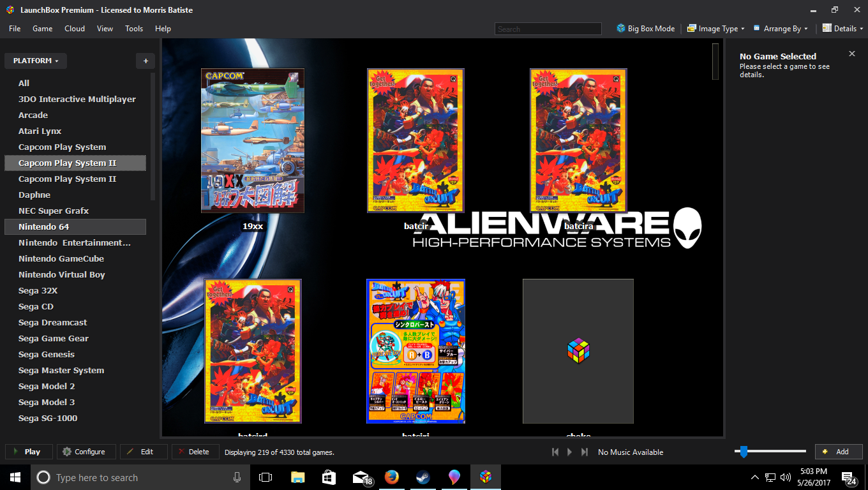This screenshot has width=868, height=490.
Task: Click the Configure button
Action: point(86,452)
